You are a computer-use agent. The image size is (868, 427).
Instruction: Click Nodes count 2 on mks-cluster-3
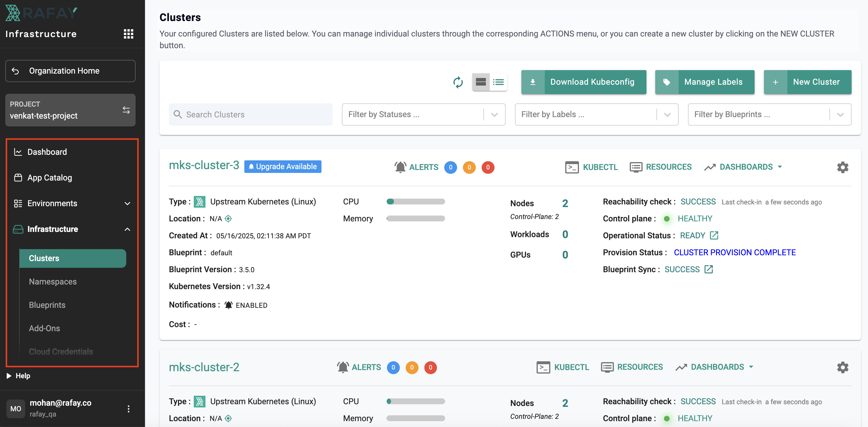point(565,203)
